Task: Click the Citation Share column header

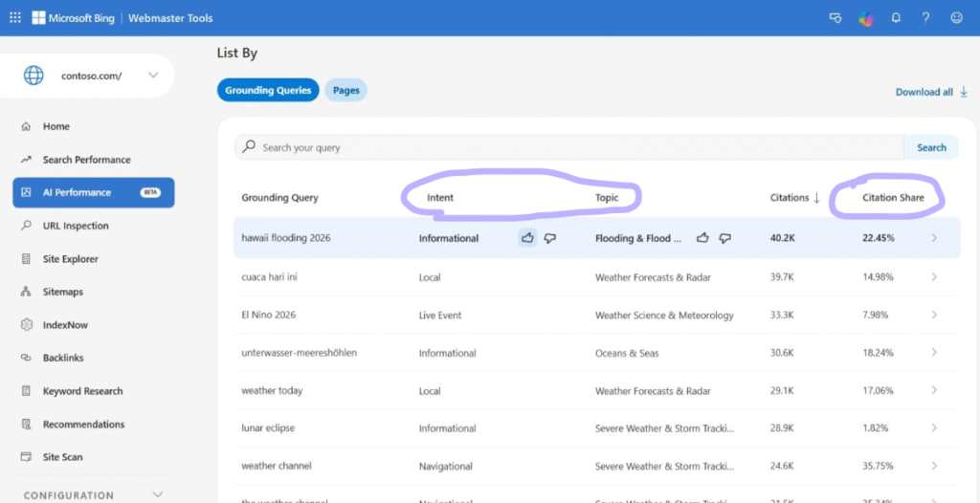Action: point(893,197)
